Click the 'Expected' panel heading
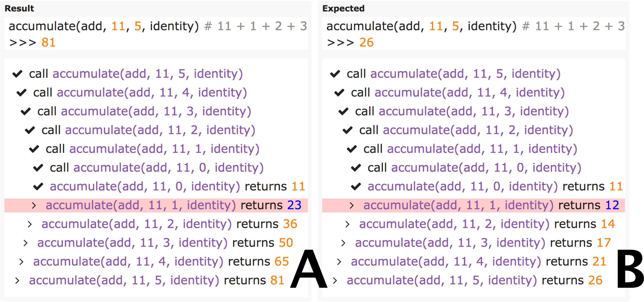 coord(343,9)
